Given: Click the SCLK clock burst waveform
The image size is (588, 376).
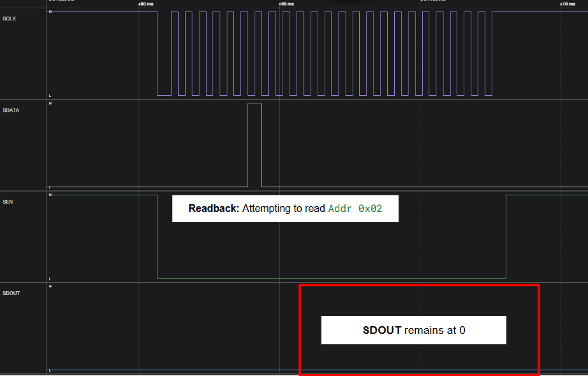Looking at the screenshot, I should tap(325, 54).
